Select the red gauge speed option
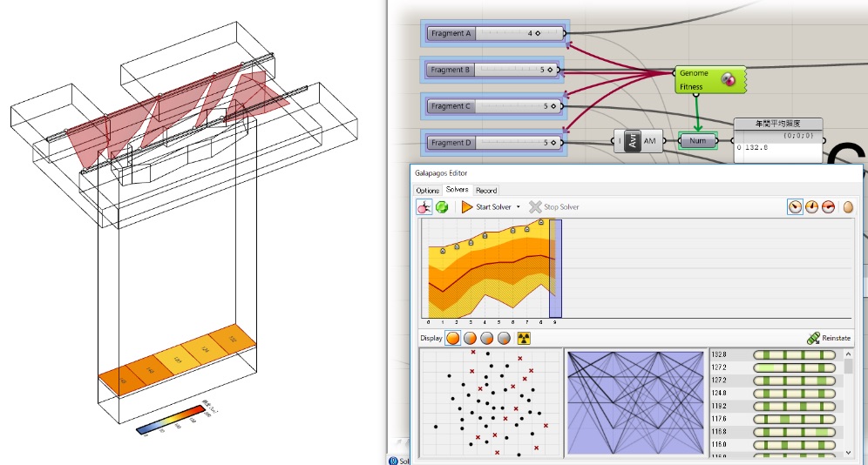 click(x=828, y=207)
